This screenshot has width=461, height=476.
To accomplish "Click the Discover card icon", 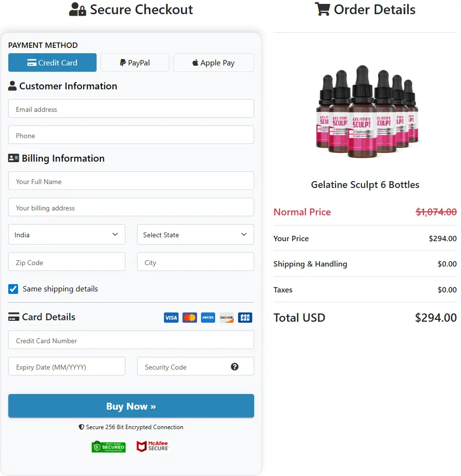I will pos(226,317).
